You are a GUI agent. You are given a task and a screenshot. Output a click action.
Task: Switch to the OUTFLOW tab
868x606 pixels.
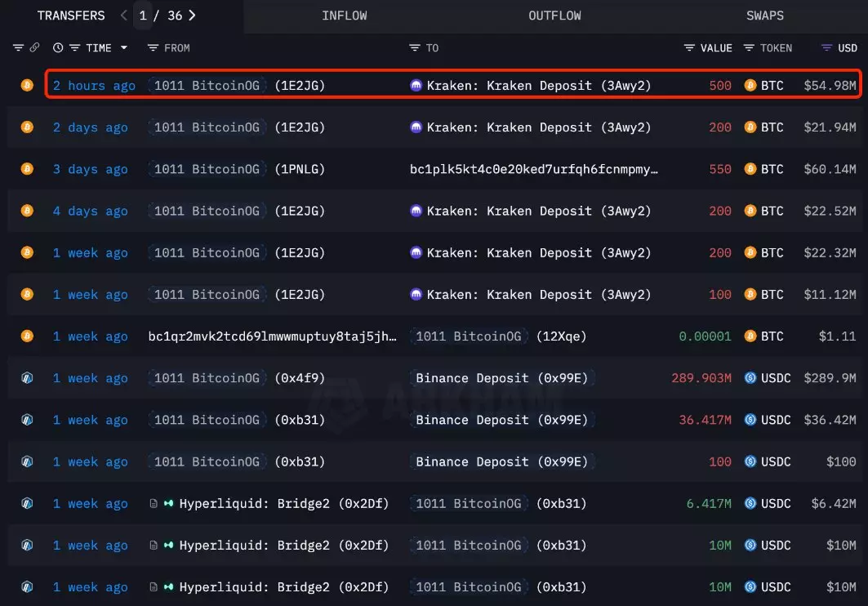point(554,16)
